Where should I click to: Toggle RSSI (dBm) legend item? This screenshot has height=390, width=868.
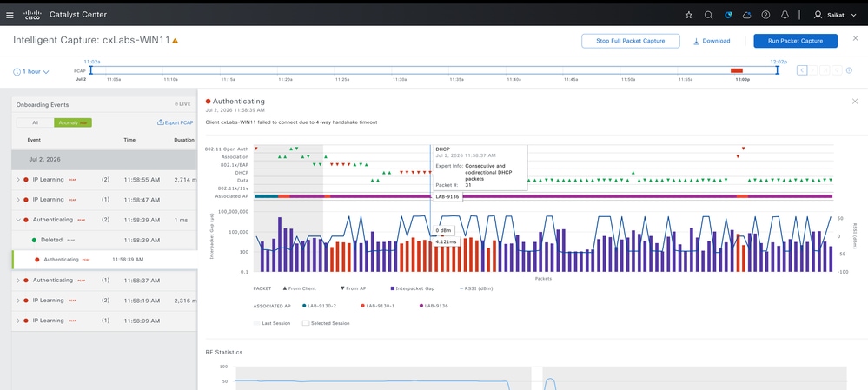coord(476,288)
